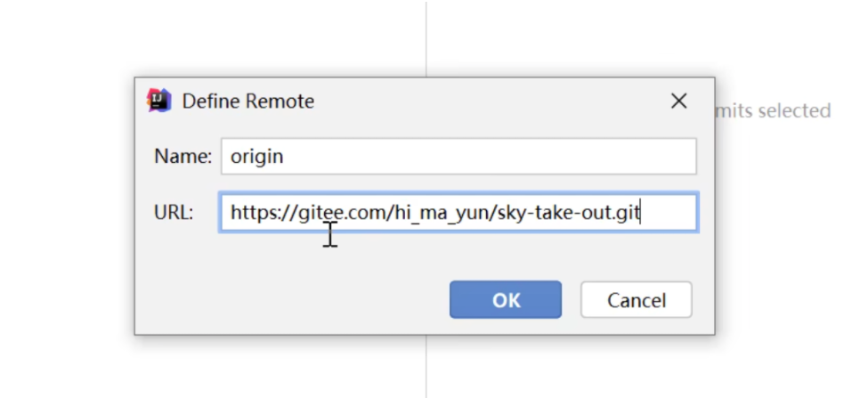This screenshot has width=868, height=398.
Task: Confirm the remote with the OK button
Action: coord(505,300)
